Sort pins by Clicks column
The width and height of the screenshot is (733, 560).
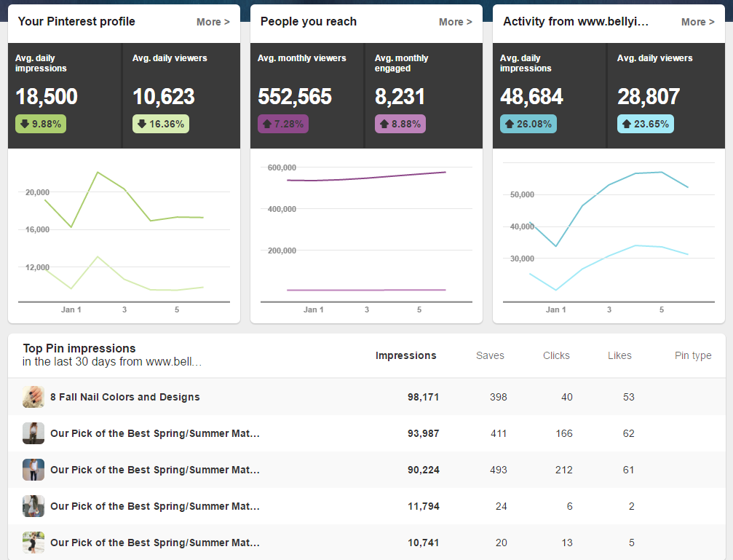(556, 355)
